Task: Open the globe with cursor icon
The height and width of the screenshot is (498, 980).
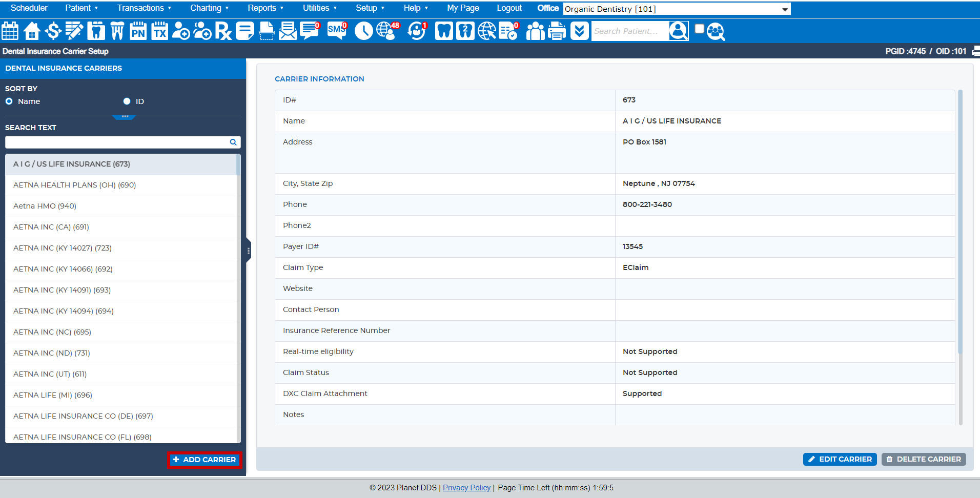Action: coord(487,31)
